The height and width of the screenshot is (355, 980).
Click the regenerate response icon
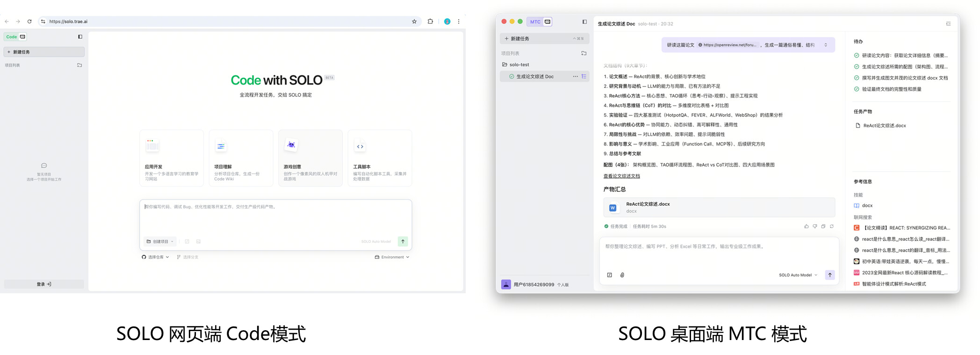tap(832, 226)
